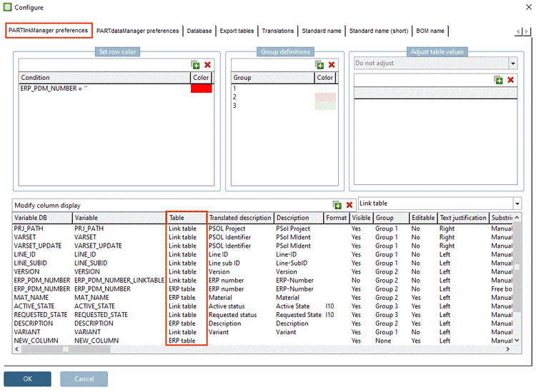Screen dimensions: 536x392
Task: Click the Configure window icon
Action: click(x=7, y=7)
